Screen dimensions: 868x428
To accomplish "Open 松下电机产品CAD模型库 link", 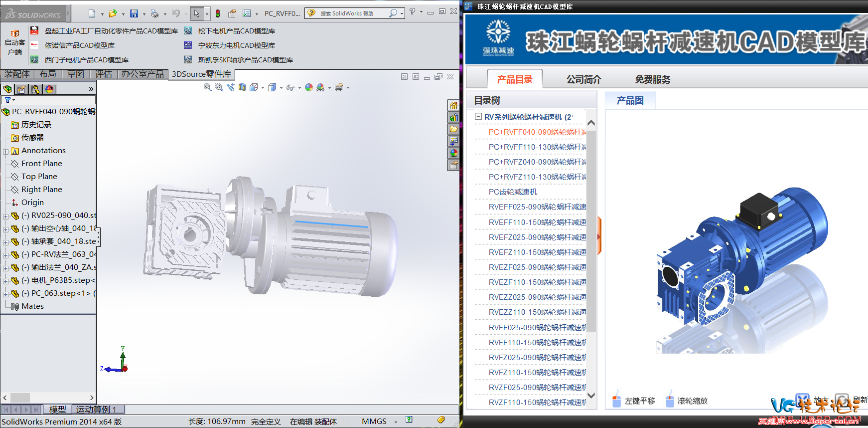I will 237,31.
